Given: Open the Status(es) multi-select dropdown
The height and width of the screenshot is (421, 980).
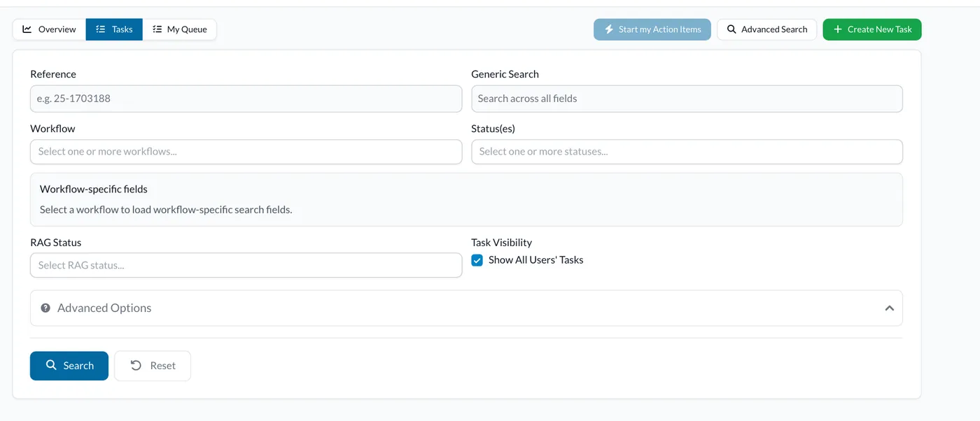Looking at the screenshot, I should point(687,152).
